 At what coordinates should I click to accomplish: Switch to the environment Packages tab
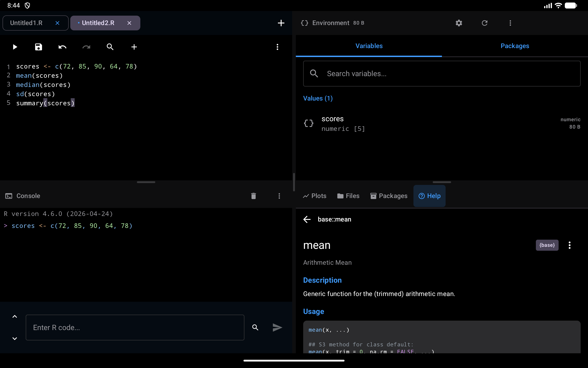coord(515,46)
